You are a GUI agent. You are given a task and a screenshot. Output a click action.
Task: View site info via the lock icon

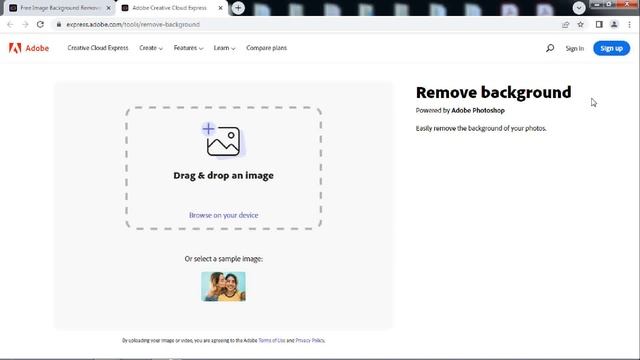click(59, 24)
